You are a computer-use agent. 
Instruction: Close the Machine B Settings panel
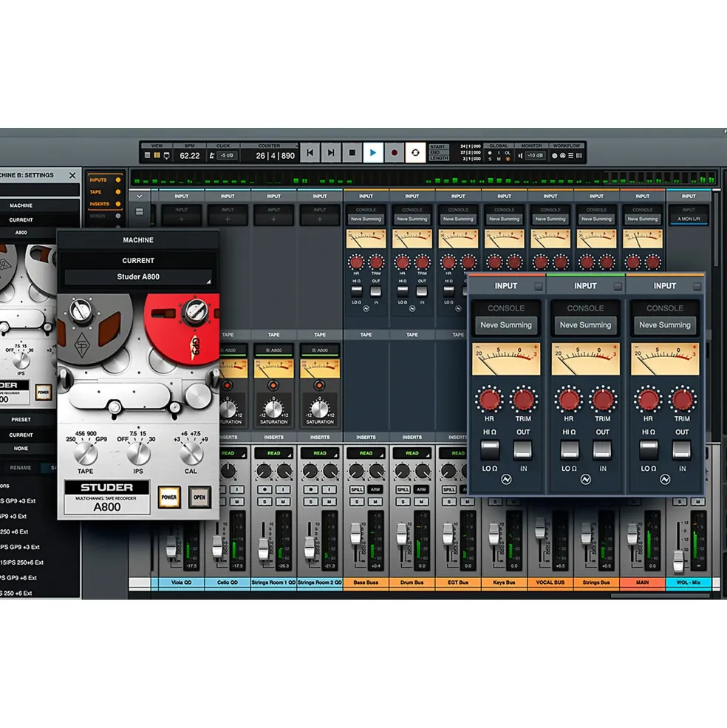click(72, 175)
